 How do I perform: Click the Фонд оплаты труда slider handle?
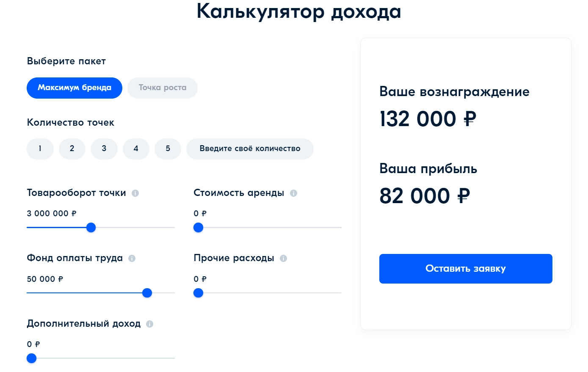pyautogui.click(x=147, y=293)
